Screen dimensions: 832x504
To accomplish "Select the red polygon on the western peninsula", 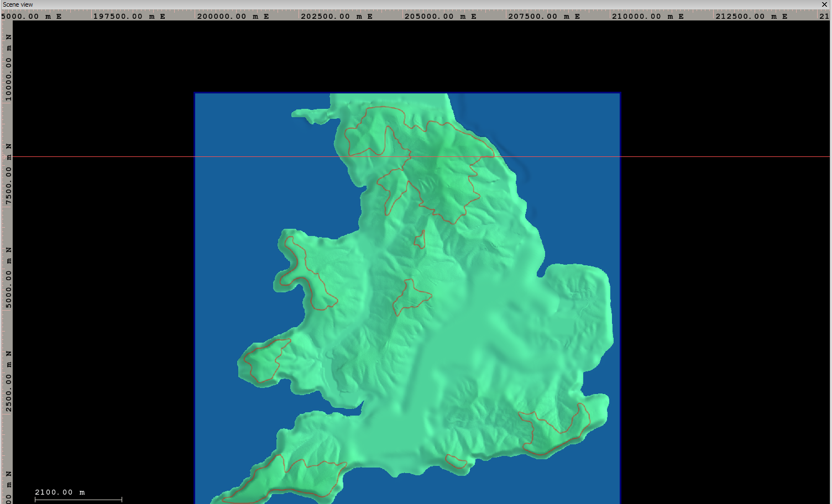I will point(265,360).
